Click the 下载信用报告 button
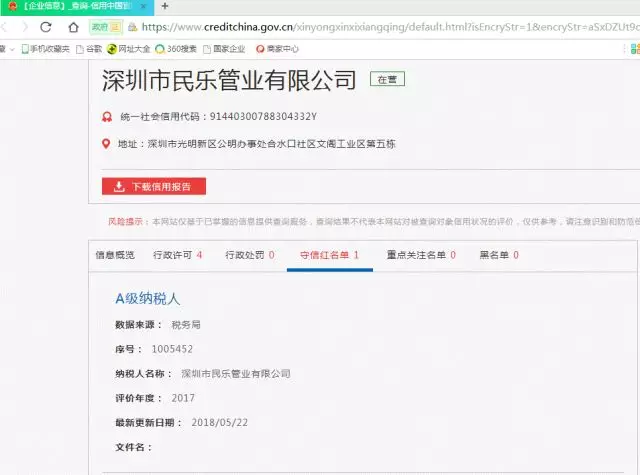The width and height of the screenshot is (640, 475). click(x=154, y=186)
